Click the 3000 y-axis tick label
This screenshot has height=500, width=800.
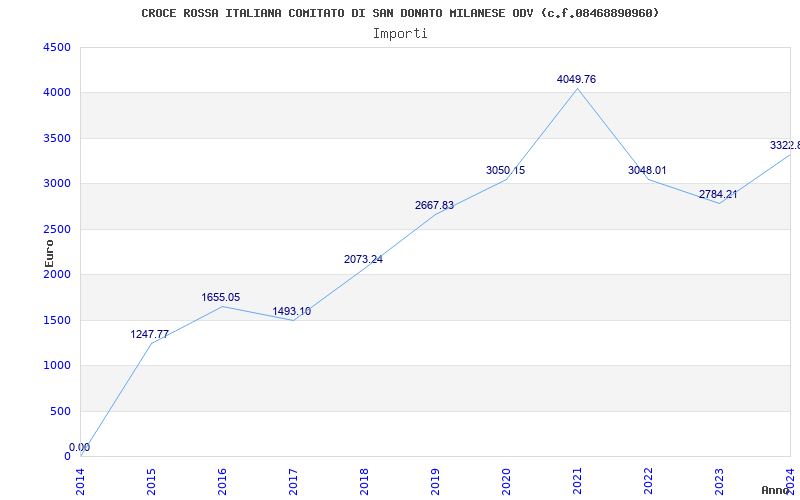(57, 184)
